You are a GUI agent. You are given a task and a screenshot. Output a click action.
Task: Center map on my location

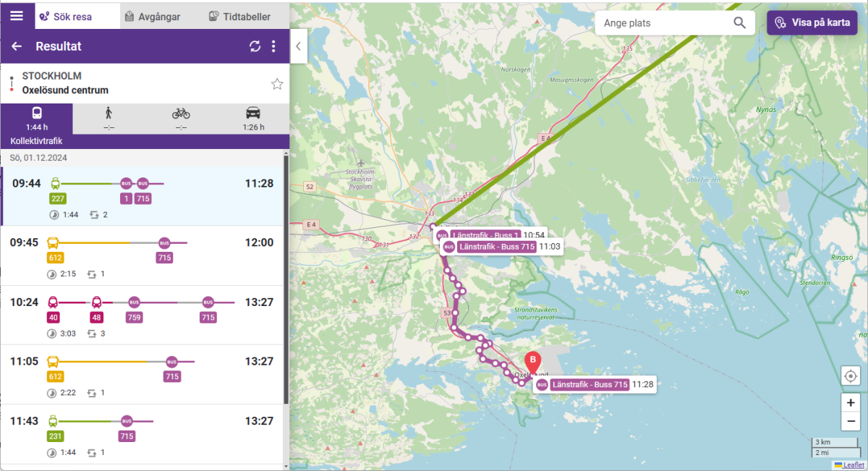click(x=851, y=376)
